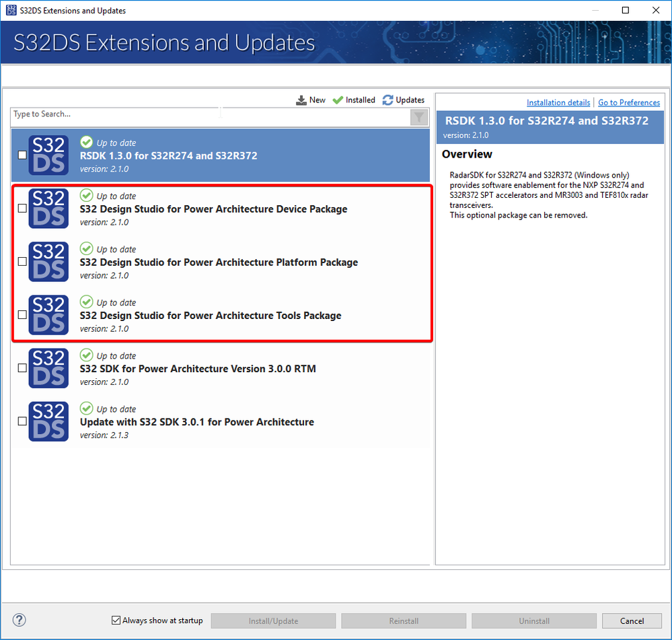This screenshot has width=672, height=640.
Task: Maximize the S32DS Extensions window
Action: 626,10
